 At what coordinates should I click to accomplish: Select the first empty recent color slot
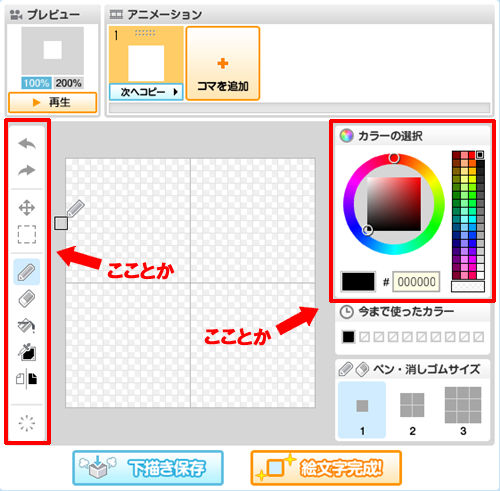[364, 337]
